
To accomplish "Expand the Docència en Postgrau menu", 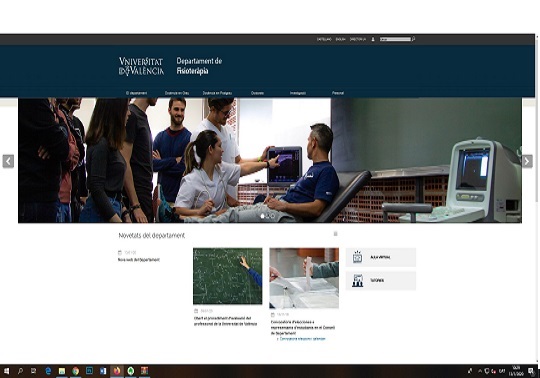I will coord(217,93).
